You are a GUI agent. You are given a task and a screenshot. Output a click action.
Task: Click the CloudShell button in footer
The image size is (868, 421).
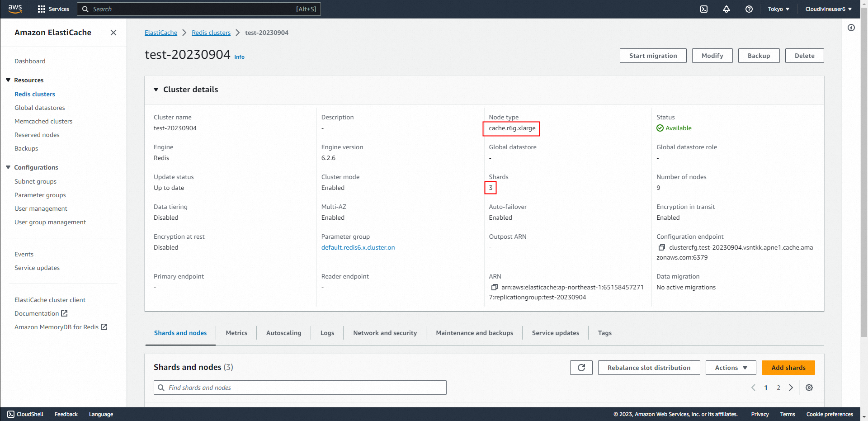click(25, 414)
